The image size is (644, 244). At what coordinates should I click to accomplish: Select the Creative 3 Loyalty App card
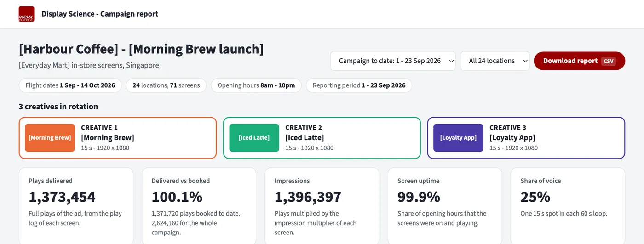pyautogui.click(x=526, y=138)
